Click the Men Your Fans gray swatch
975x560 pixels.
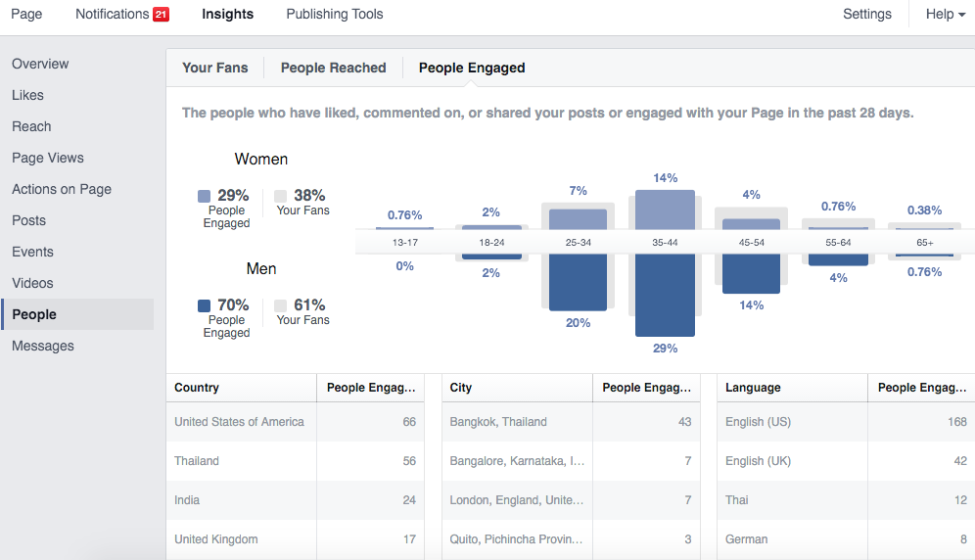click(x=282, y=305)
